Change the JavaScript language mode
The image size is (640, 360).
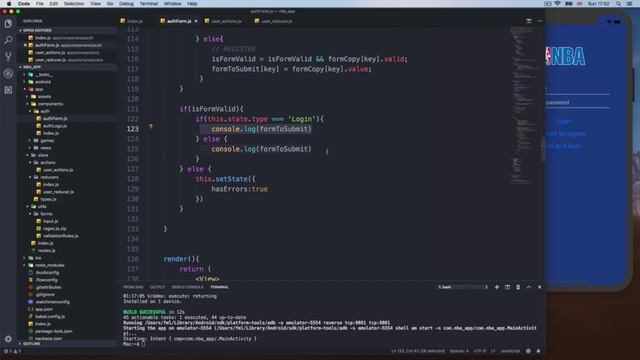510,351
